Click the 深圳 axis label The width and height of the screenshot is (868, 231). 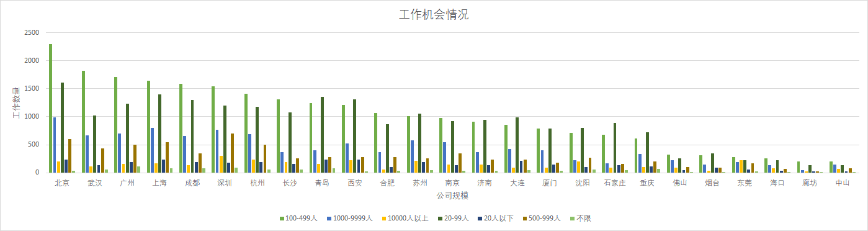[225, 183]
